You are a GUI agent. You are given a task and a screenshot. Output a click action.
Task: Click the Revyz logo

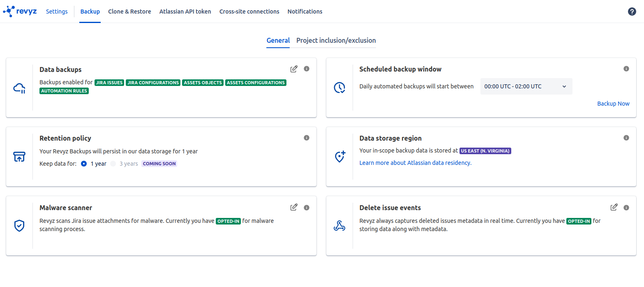click(x=20, y=11)
